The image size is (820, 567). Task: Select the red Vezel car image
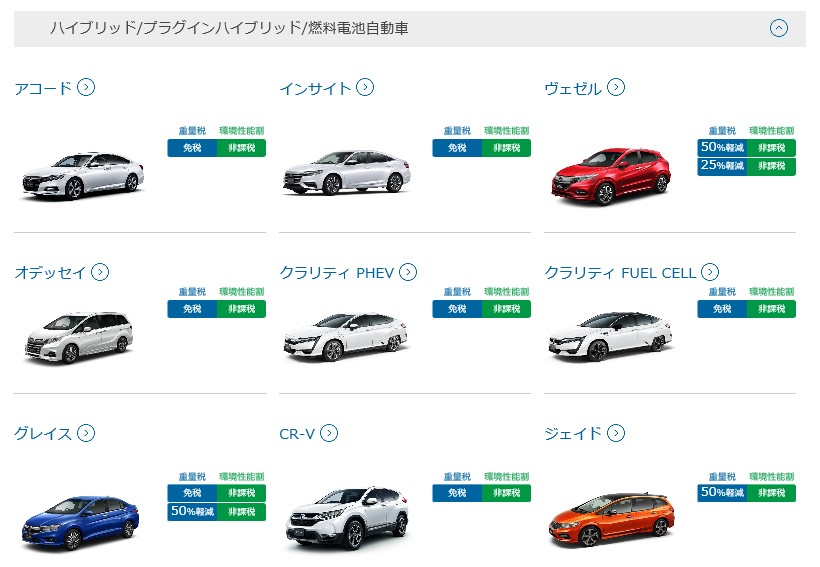click(x=611, y=176)
